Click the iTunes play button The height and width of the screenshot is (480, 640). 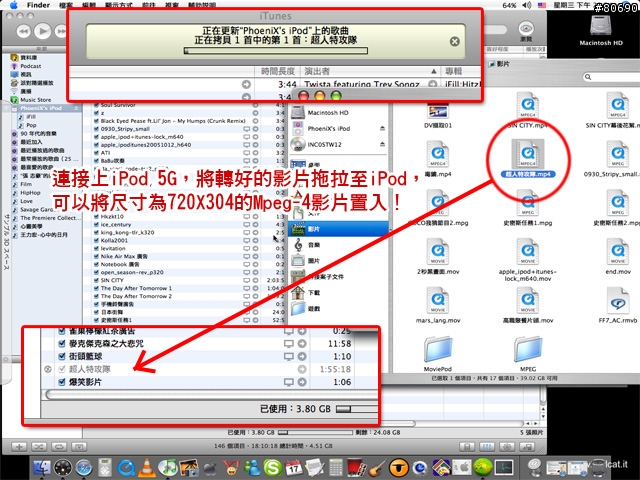click(x=42, y=31)
